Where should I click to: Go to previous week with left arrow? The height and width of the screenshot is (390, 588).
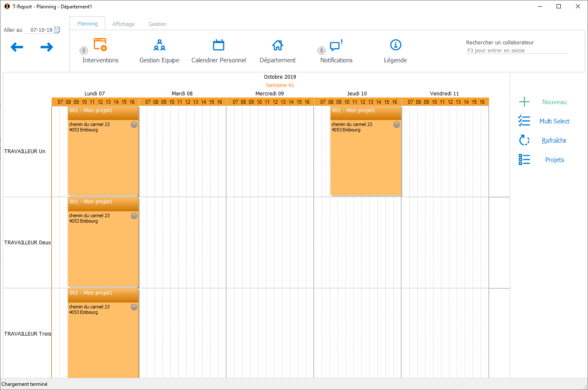pyautogui.click(x=17, y=47)
